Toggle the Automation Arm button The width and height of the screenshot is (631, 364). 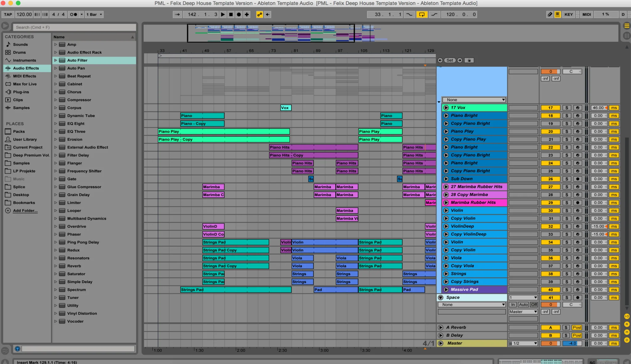(x=260, y=14)
